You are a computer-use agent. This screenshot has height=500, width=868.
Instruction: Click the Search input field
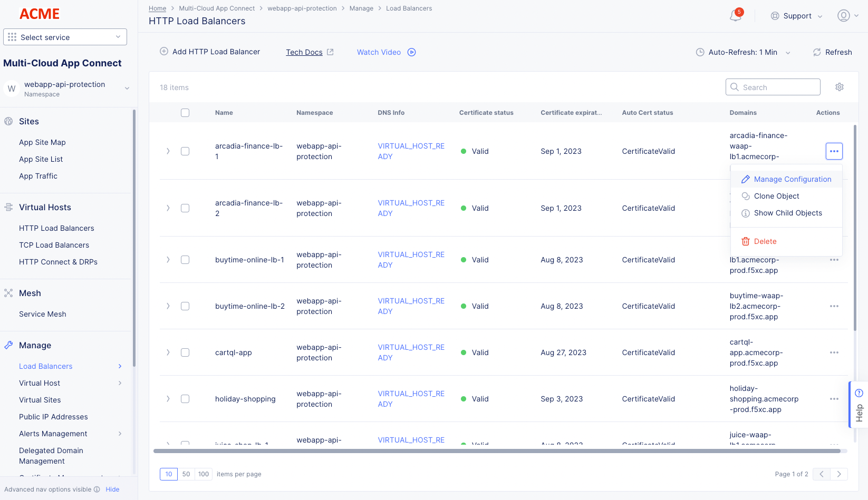pos(773,86)
